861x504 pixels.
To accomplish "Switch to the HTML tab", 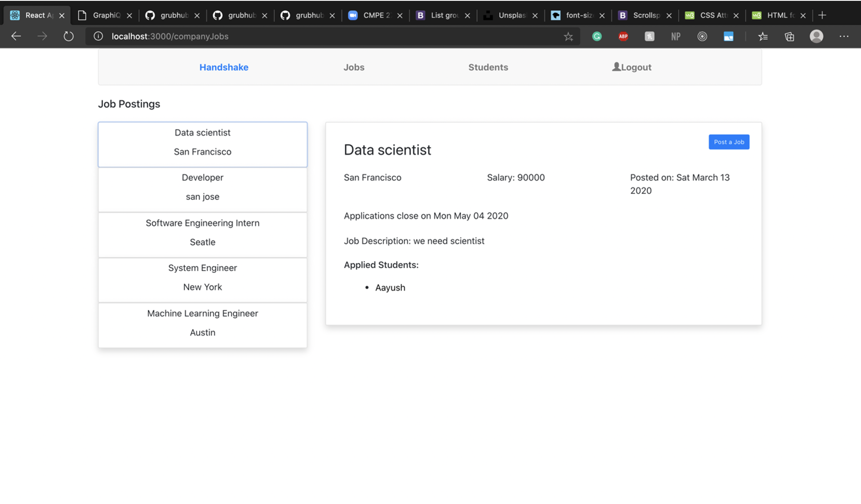I will (779, 15).
